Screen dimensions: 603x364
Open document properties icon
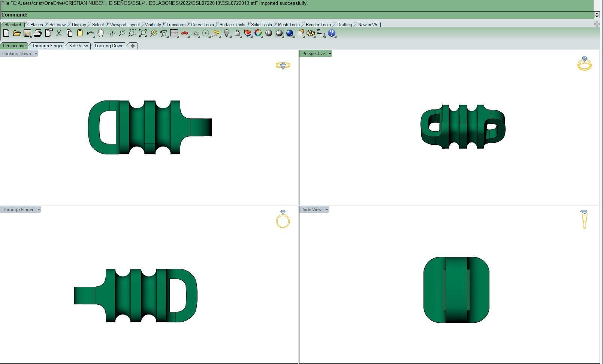tap(48, 33)
